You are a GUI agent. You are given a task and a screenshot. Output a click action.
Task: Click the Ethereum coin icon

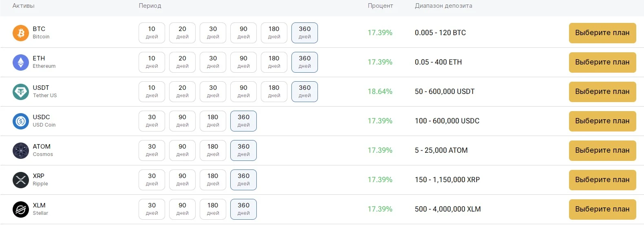[x=21, y=62]
